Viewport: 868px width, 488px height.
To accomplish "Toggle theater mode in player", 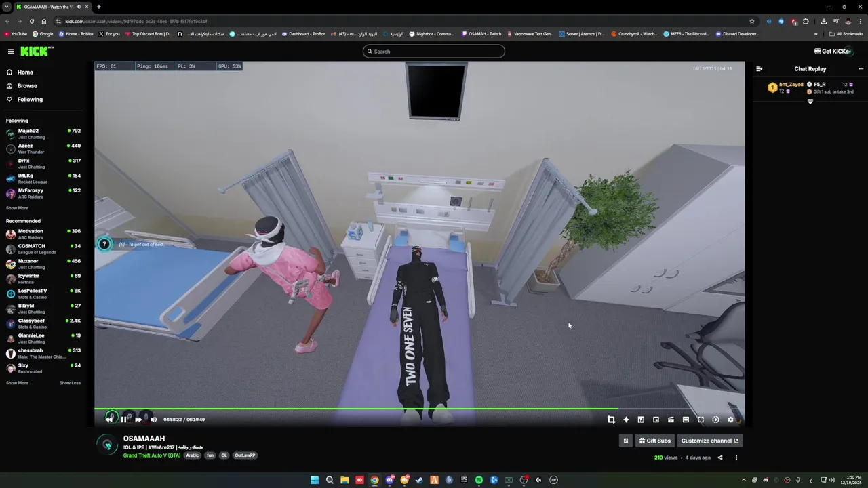I will tap(686, 420).
